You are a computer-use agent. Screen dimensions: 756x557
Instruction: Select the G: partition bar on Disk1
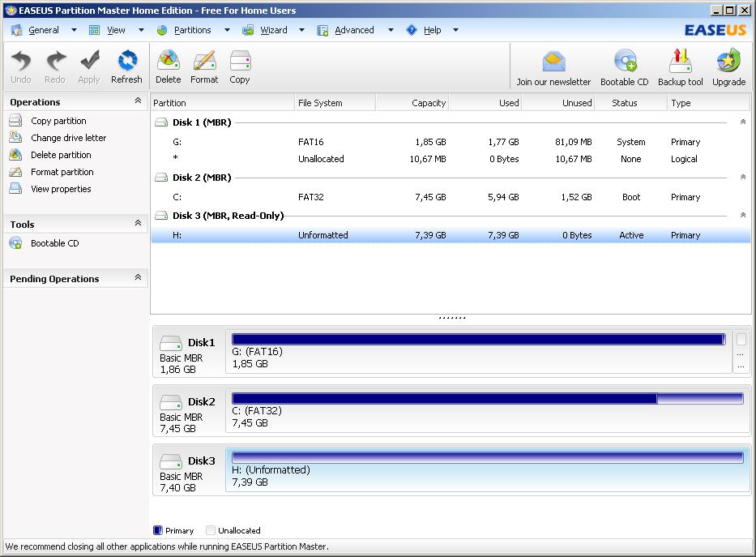478,339
